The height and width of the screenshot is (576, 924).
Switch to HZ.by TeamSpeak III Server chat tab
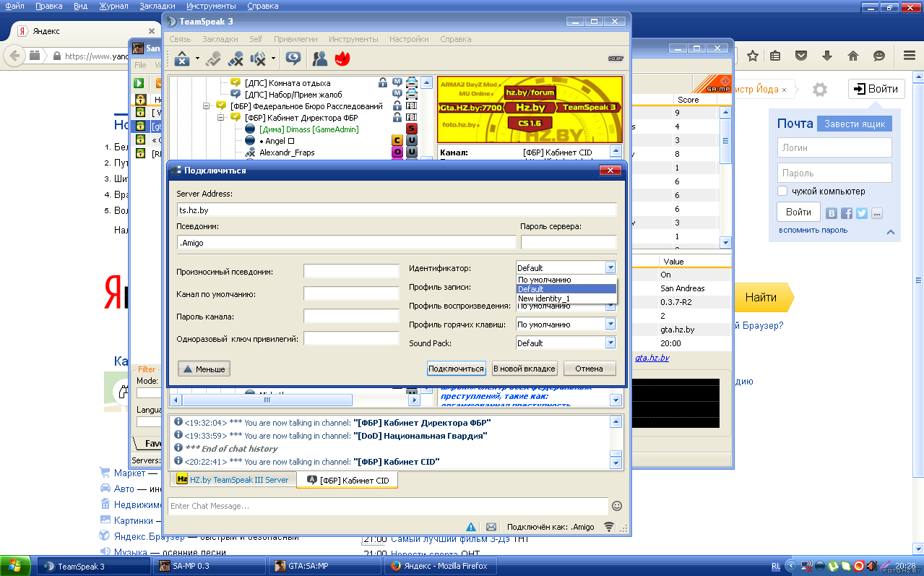pyautogui.click(x=233, y=480)
